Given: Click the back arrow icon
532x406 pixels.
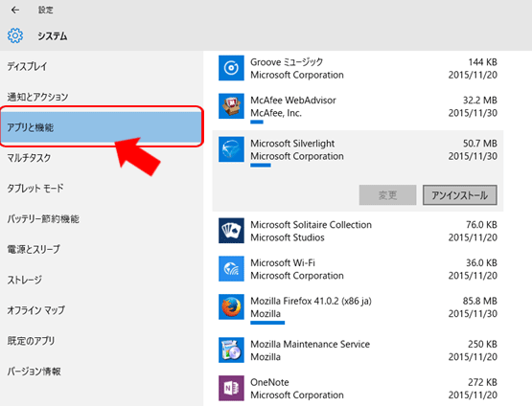Looking at the screenshot, I should coord(15,11).
